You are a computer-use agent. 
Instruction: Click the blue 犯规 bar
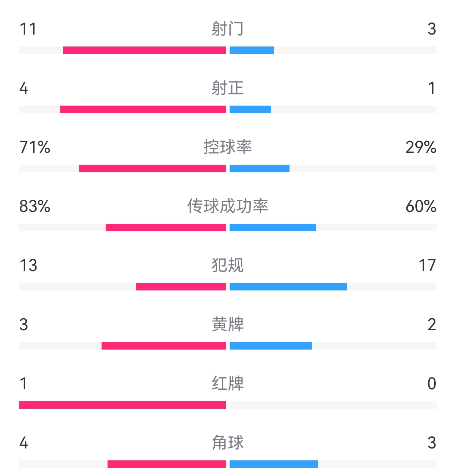[288, 287]
